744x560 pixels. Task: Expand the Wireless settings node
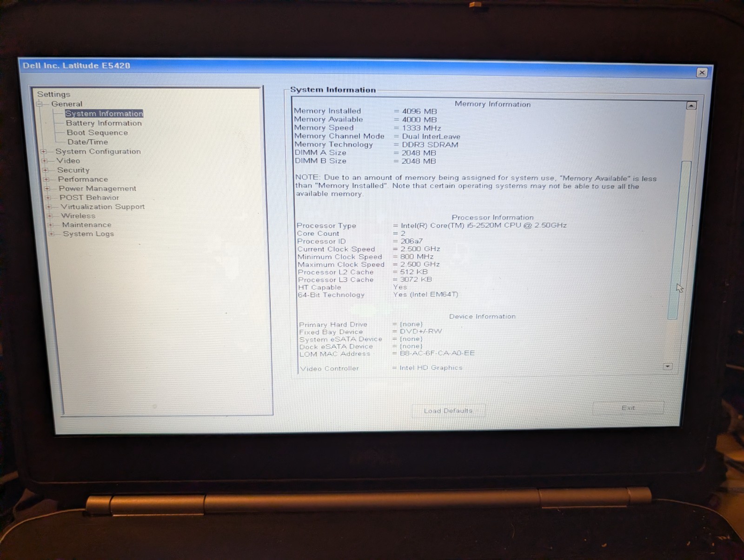50,216
